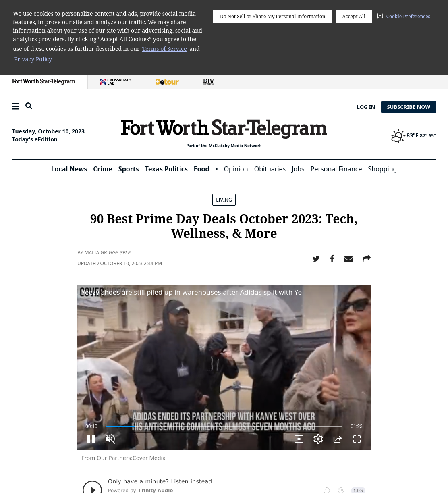
Task: Go to Crime section
Action: (x=103, y=169)
